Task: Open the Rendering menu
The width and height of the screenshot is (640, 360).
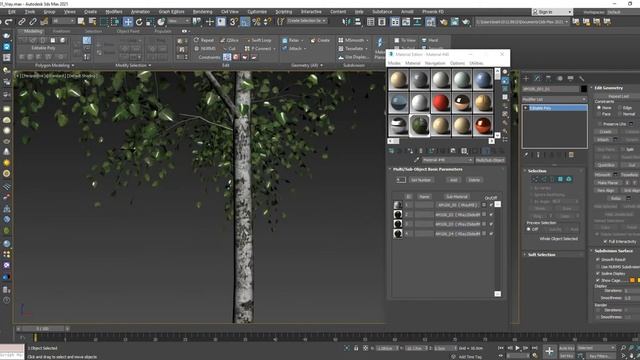Action: 202,12
